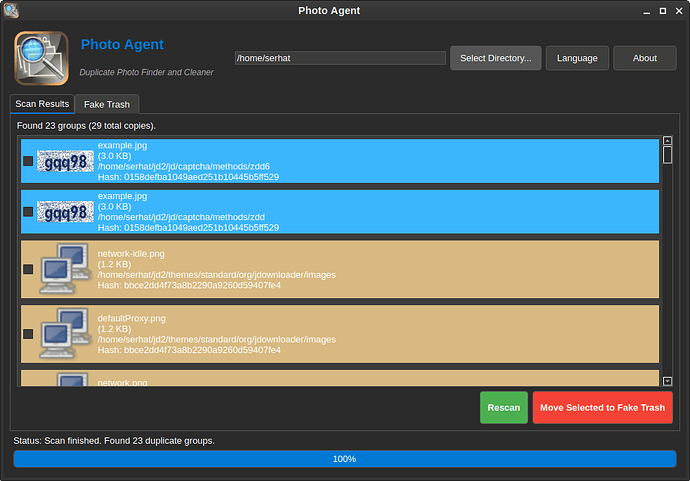Open captcha thumbnail in methods/zdd row
Viewport: 690px width, 481px height.
pyautogui.click(x=65, y=211)
